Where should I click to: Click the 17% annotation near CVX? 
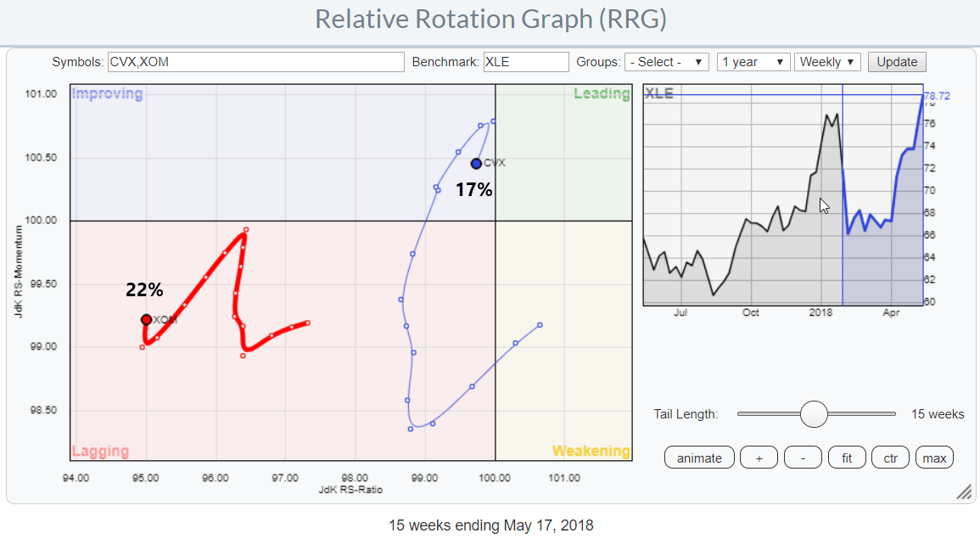[473, 189]
